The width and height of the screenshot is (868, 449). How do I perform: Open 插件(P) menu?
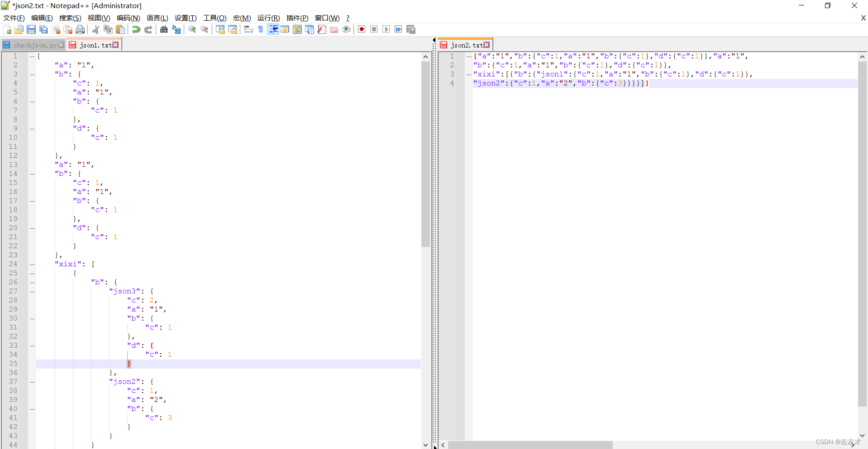point(297,18)
